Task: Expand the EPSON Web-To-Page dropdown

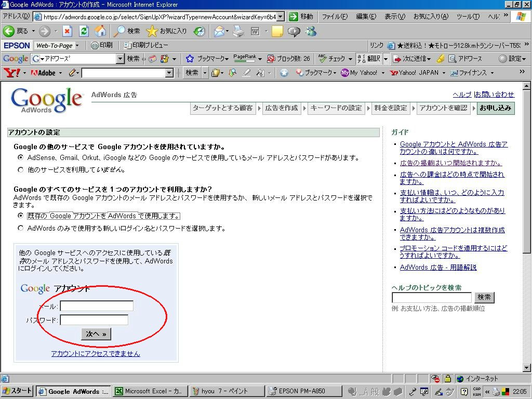Action: coord(77,45)
